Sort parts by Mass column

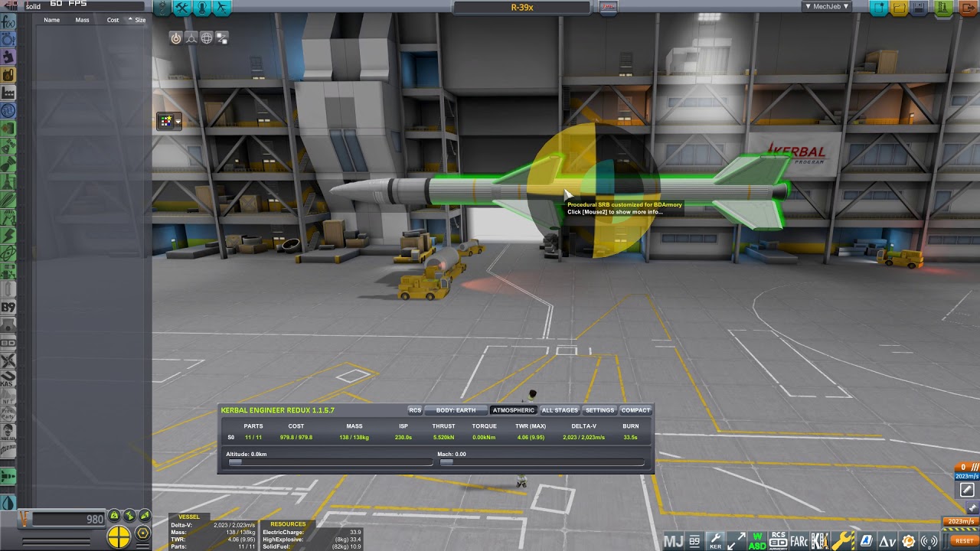point(82,20)
